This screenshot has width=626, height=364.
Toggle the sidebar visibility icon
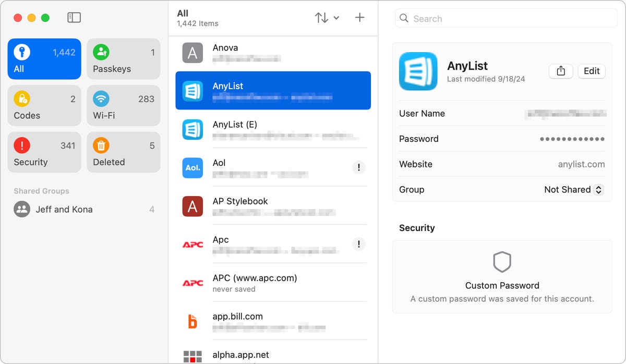pos(74,18)
